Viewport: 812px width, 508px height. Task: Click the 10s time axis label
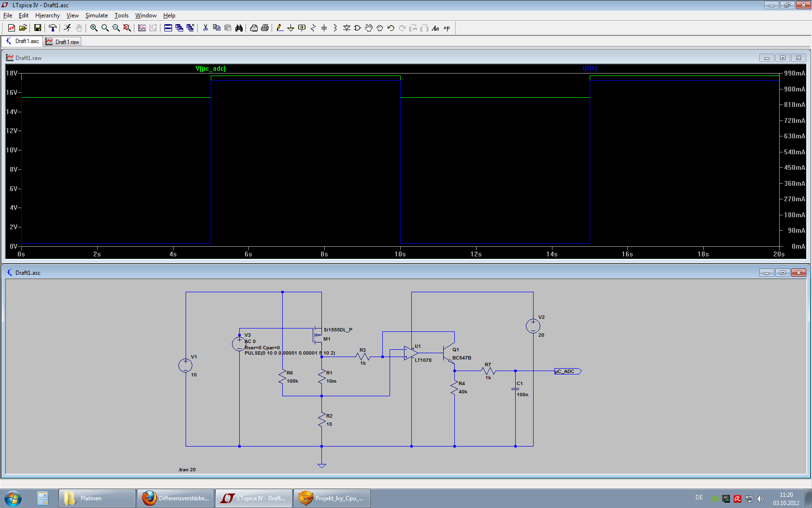[x=400, y=254]
